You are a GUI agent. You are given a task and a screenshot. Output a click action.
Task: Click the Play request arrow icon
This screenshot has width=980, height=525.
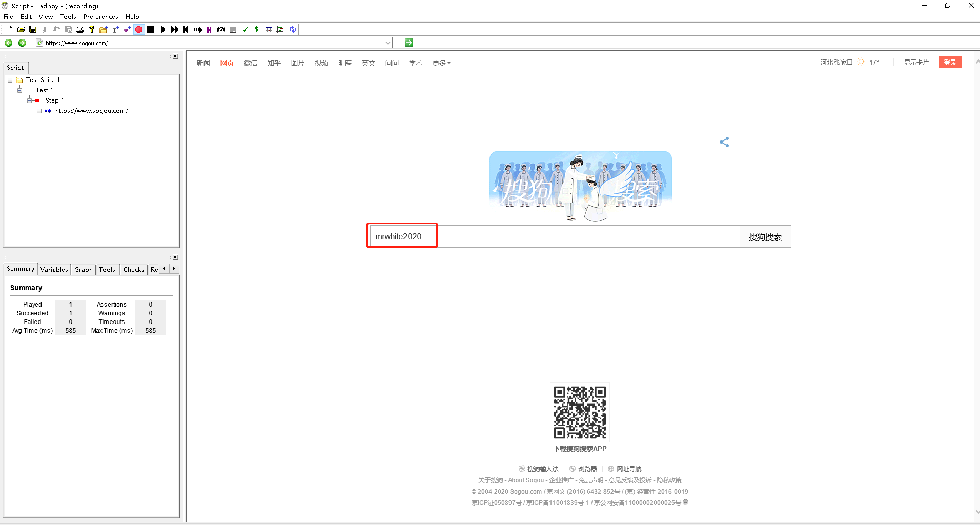coord(198,29)
